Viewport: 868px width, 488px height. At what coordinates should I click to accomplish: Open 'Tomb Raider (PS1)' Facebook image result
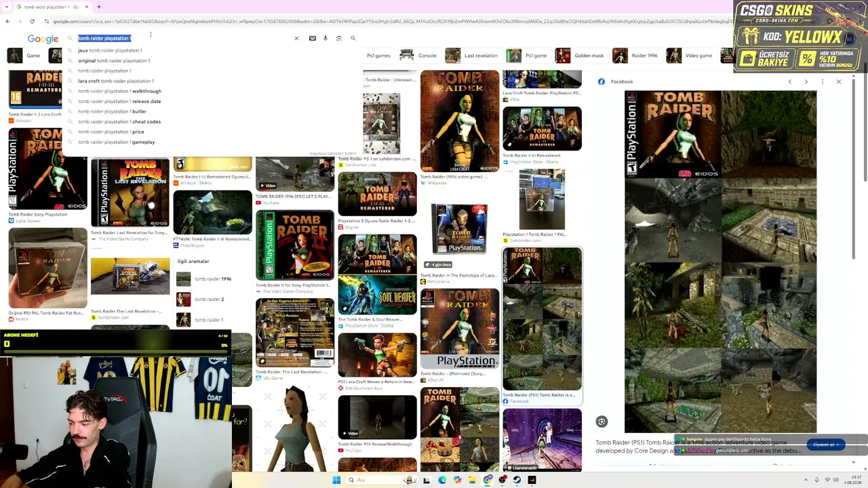coord(542,319)
